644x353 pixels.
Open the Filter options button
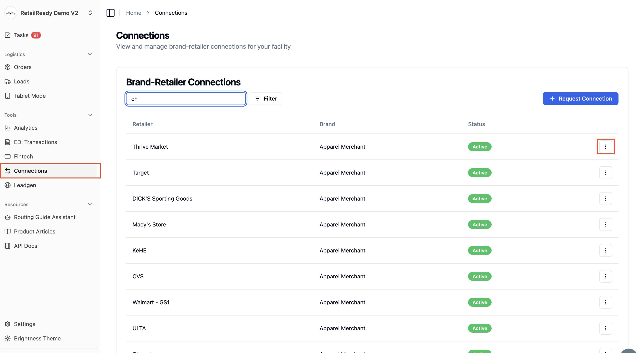(266, 99)
